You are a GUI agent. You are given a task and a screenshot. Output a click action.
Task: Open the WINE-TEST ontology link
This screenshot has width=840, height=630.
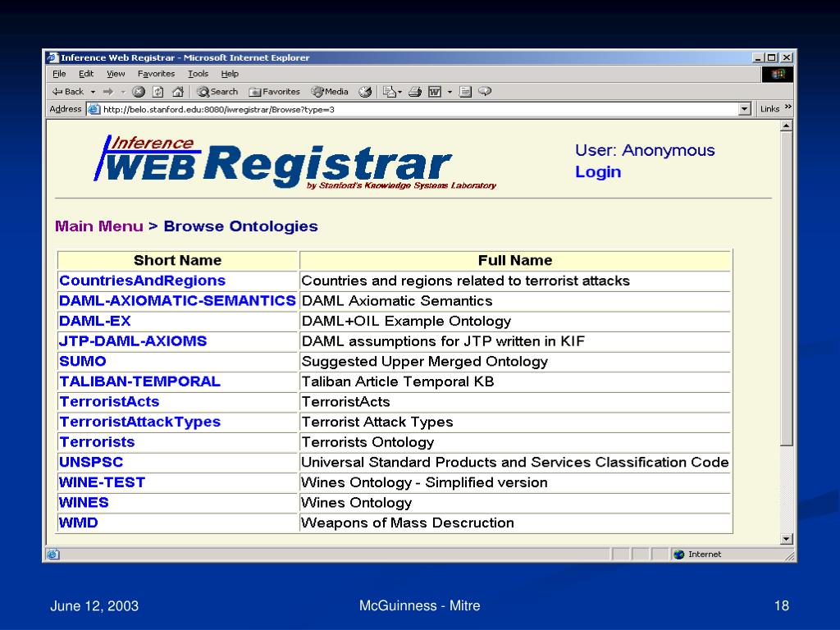(x=102, y=482)
